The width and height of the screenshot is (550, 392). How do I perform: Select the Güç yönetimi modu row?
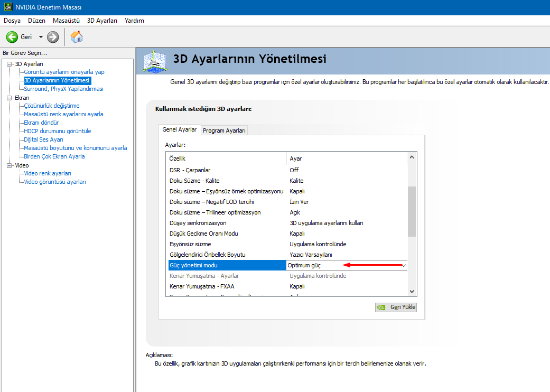[287, 265]
